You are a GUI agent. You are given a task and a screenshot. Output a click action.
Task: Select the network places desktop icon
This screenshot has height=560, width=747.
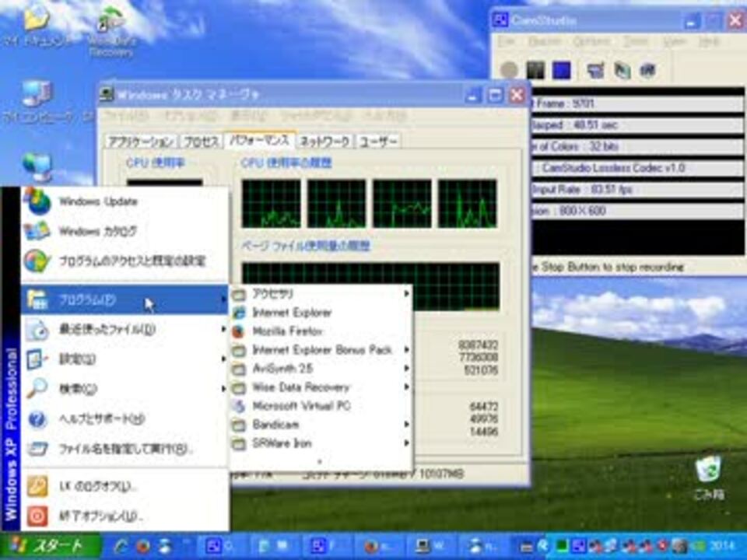coord(37,166)
